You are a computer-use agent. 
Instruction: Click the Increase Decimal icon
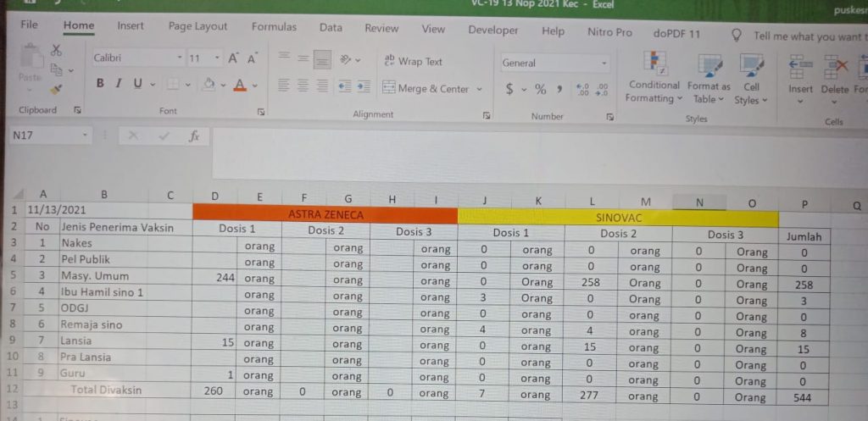(x=582, y=89)
